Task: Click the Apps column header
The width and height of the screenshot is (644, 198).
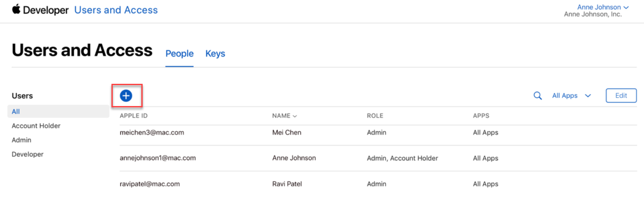Action: click(481, 116)
